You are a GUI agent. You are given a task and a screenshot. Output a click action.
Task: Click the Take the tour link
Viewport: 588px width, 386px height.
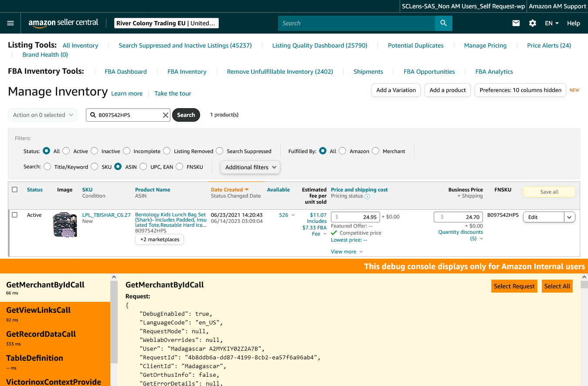click(x=173, y=93)
